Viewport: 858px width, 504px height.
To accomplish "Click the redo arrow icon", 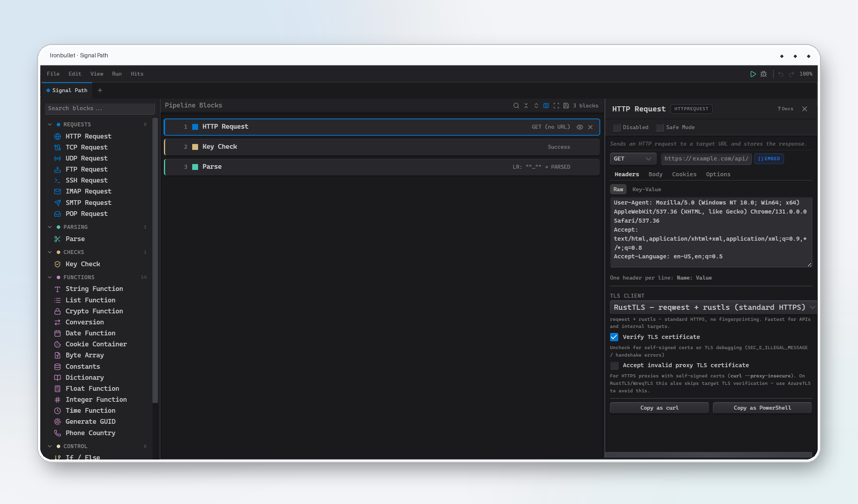I will coord(792,74).
